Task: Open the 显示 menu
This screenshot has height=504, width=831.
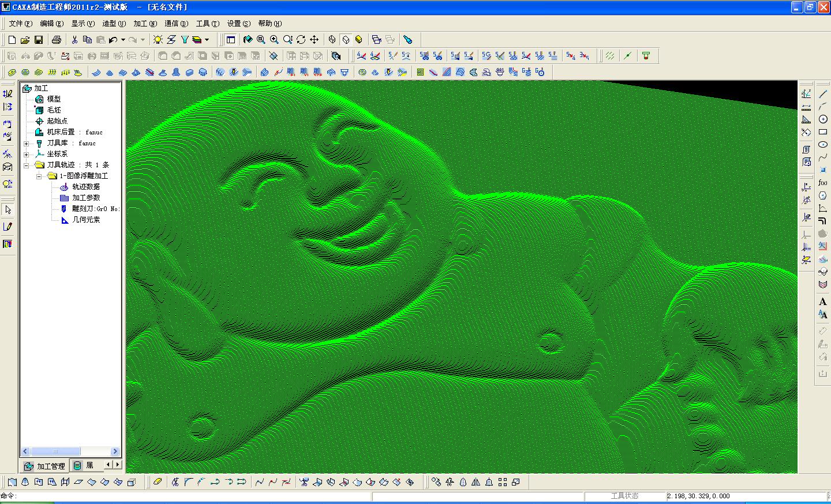Action: (x=83, y=24)
